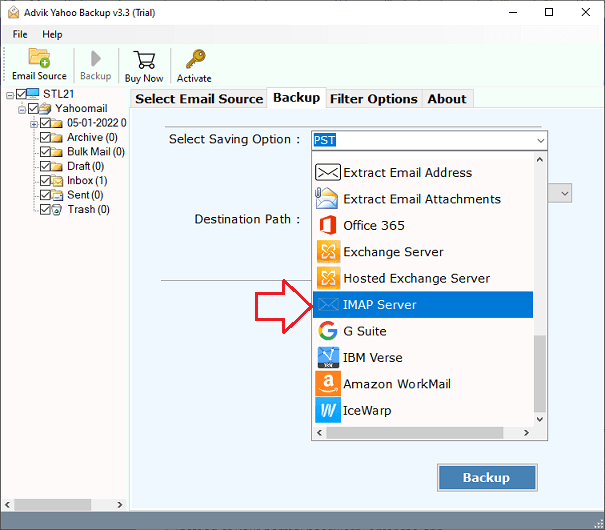Pick Amazon WorkMail from the list
Screen dimensions: 605x530
[423, 384]
